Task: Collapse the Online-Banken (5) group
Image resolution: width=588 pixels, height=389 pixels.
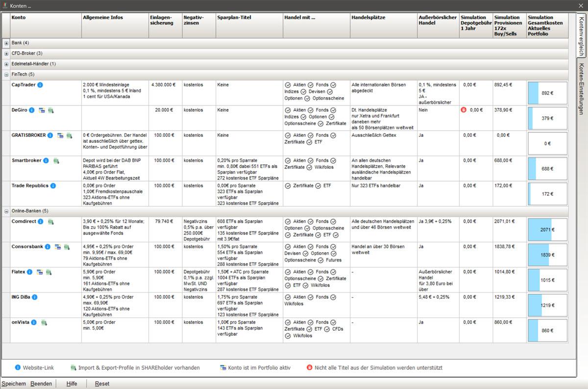Action: pos(6,211)
